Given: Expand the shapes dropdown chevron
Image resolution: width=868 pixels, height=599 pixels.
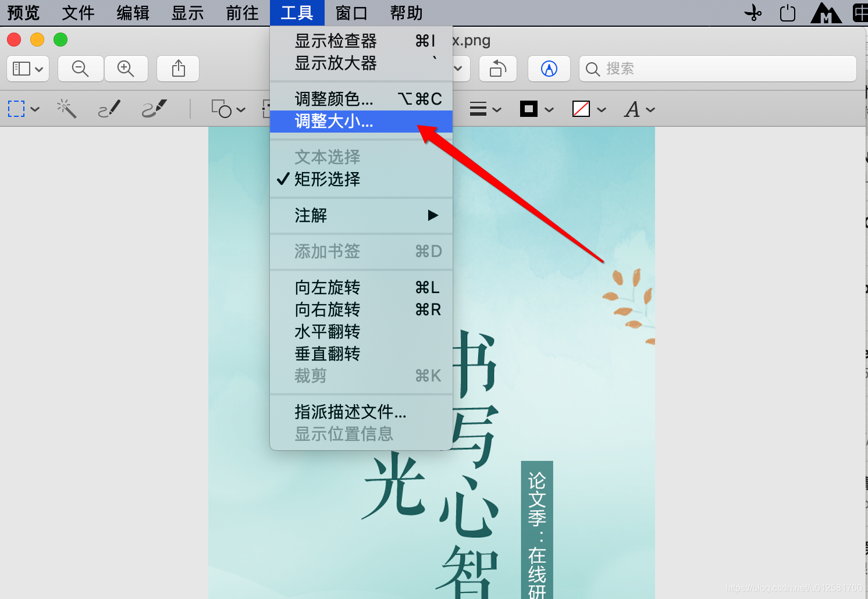Looking at the screenshot, I should [241, 109].
